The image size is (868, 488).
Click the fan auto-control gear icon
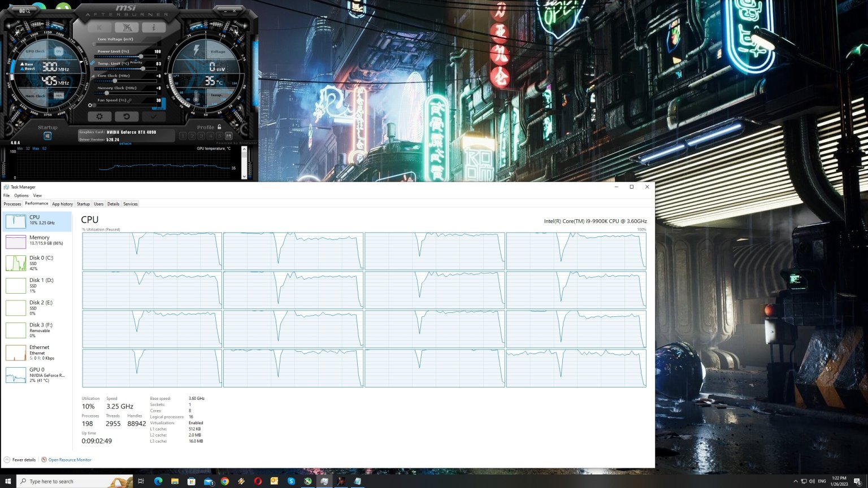coord(90,105)
